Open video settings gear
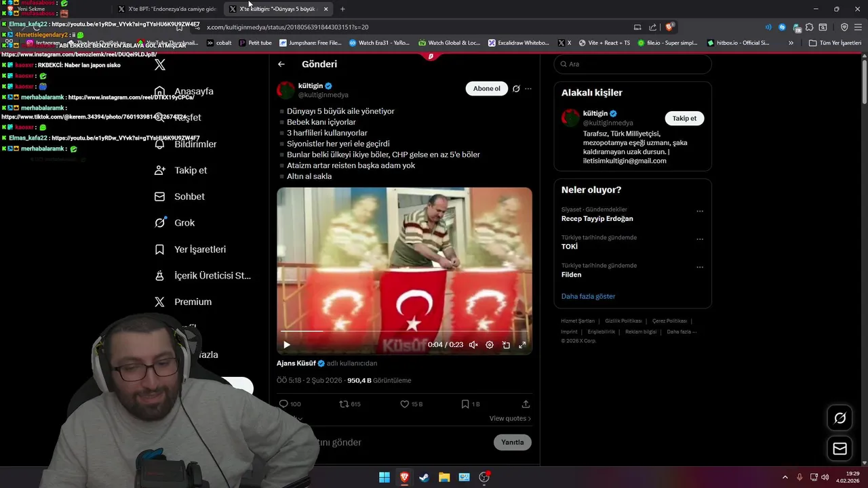Screen dimensions: 868x488 pos(490,345)
